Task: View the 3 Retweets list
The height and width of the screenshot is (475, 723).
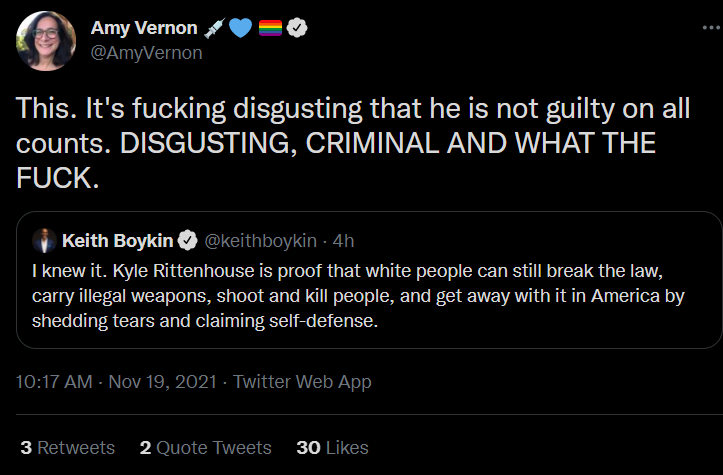Action: pyautogui.click(x=67, y=447)
